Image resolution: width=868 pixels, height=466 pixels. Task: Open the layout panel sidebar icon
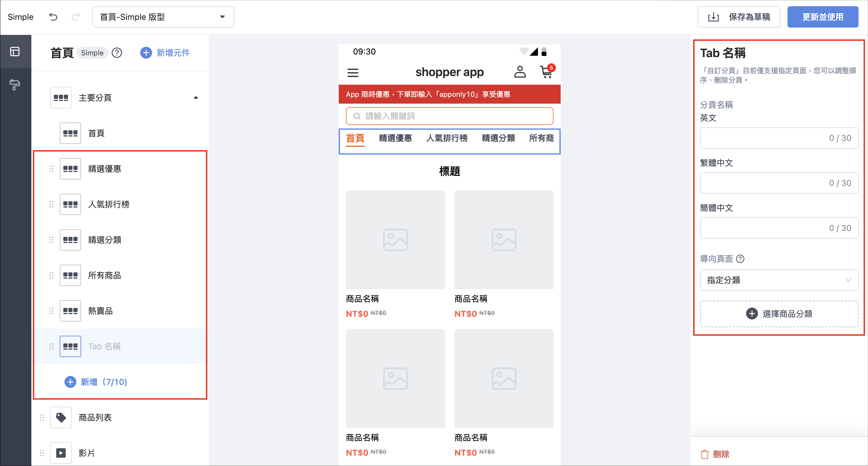coord(15,52)
